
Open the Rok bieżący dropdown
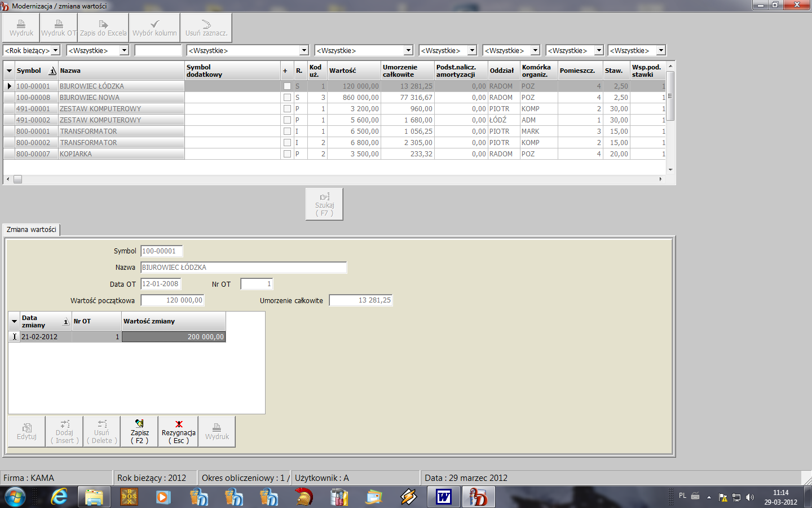55,50
